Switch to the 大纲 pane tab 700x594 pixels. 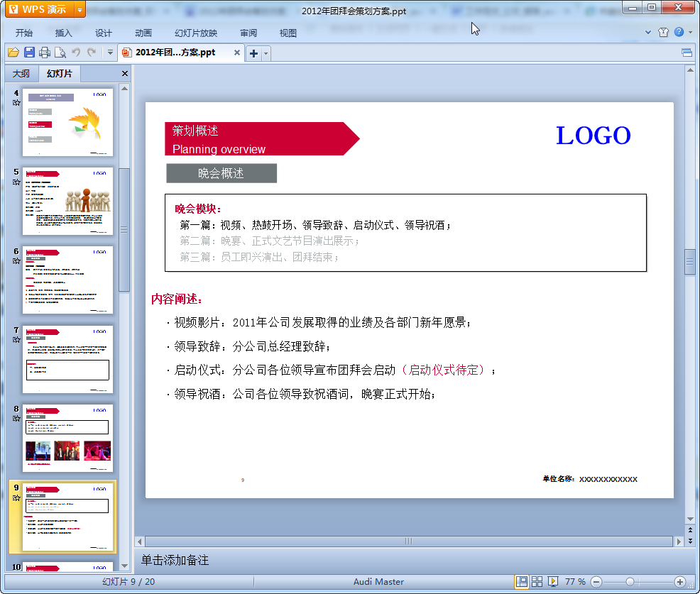click(21, 74)
